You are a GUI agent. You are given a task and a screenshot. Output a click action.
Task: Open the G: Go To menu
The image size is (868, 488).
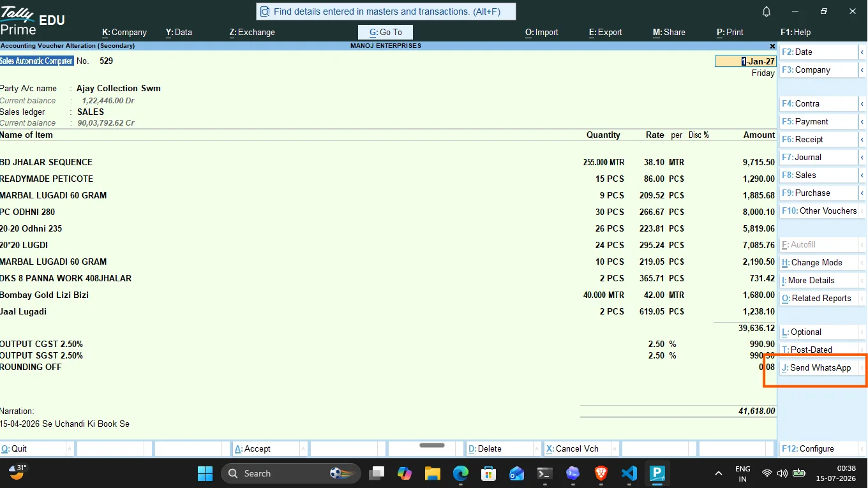pyautogui.click(x=385, y=32)
